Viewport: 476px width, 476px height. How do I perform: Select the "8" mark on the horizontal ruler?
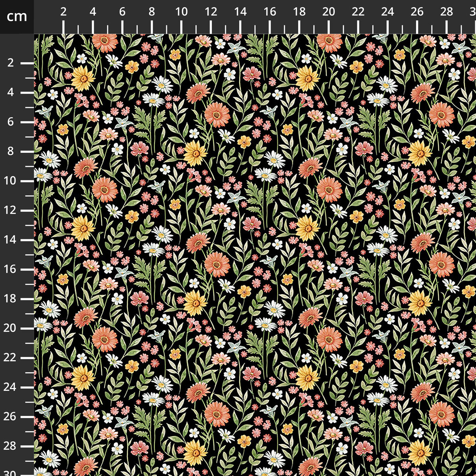(152, 12)
